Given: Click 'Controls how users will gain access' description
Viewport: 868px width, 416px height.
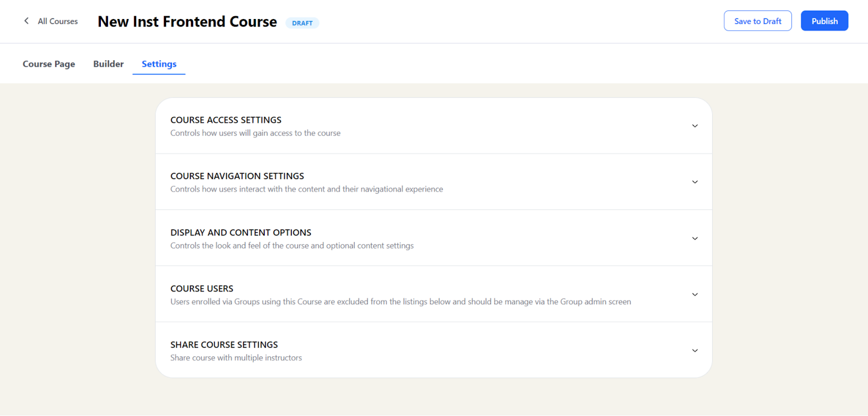Looking at the screenshot, I should tap(256, 133).
